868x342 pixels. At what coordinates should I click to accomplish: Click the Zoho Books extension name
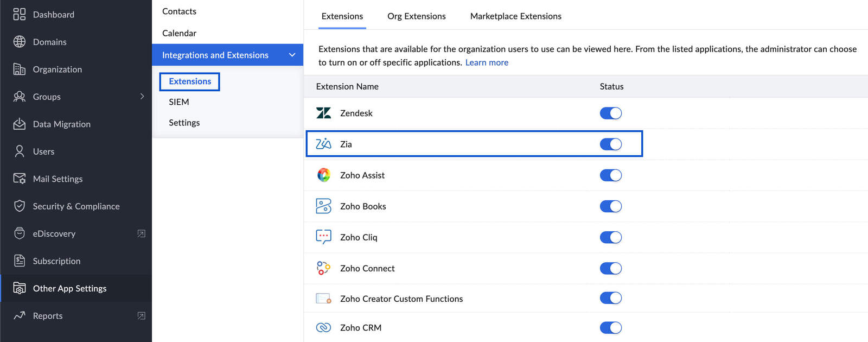[363, 206]
